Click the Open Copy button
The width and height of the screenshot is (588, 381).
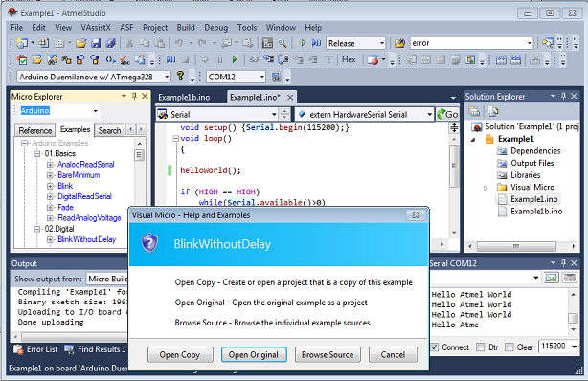click(x=180, y=355)
